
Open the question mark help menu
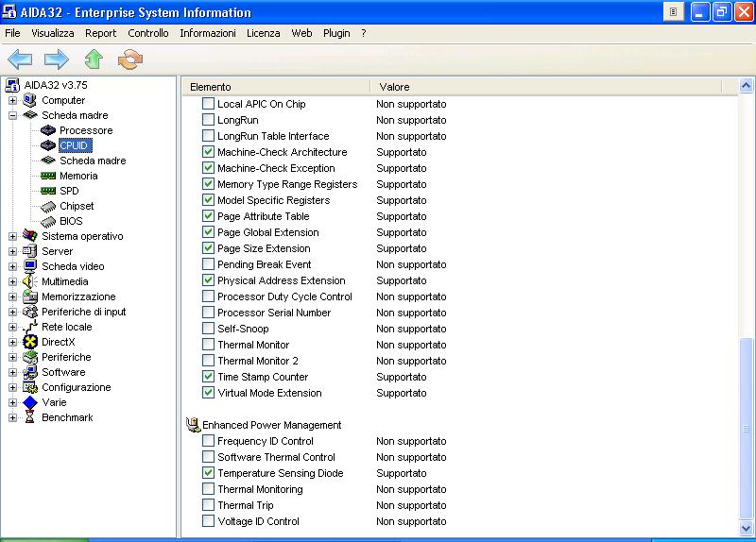(x=364, y=33)
